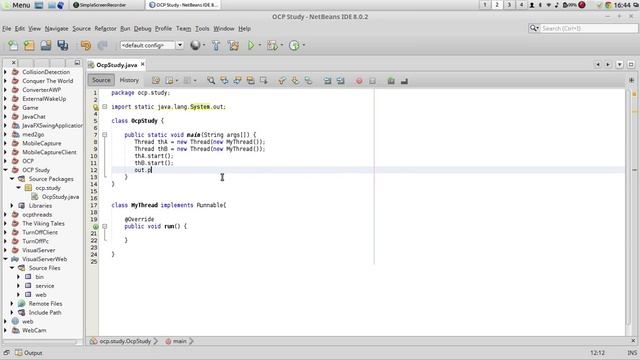Screen dimensions: 640x360
Task: Select OcpStudy.java in project tree
Action: [60, 197]
